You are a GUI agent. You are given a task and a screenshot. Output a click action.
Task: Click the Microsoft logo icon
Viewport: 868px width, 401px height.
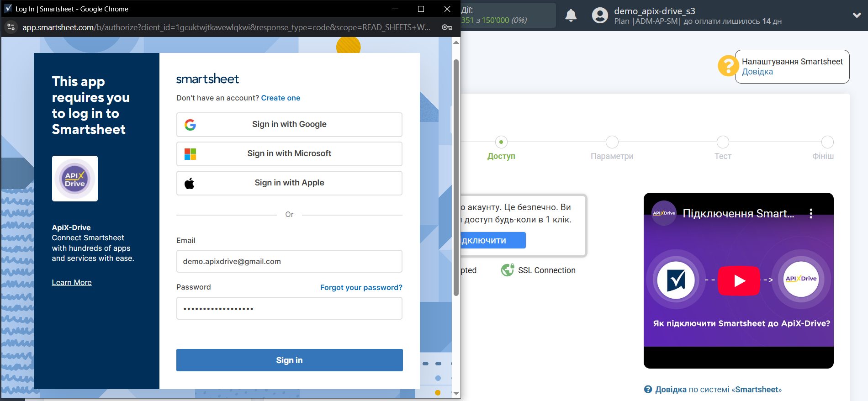click(190, 154)
